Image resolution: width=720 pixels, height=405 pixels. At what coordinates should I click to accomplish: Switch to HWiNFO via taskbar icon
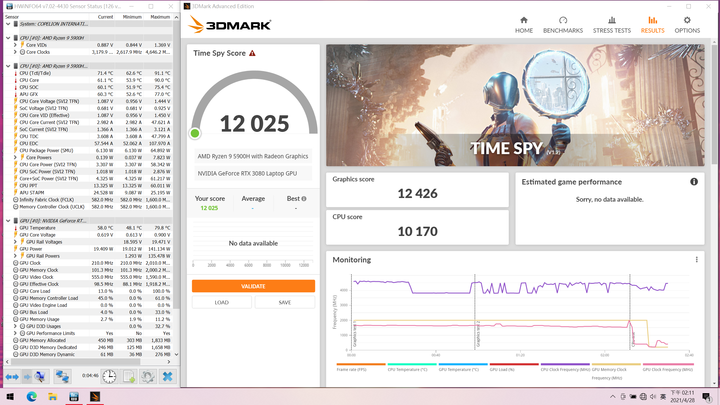tap(74, 397)
